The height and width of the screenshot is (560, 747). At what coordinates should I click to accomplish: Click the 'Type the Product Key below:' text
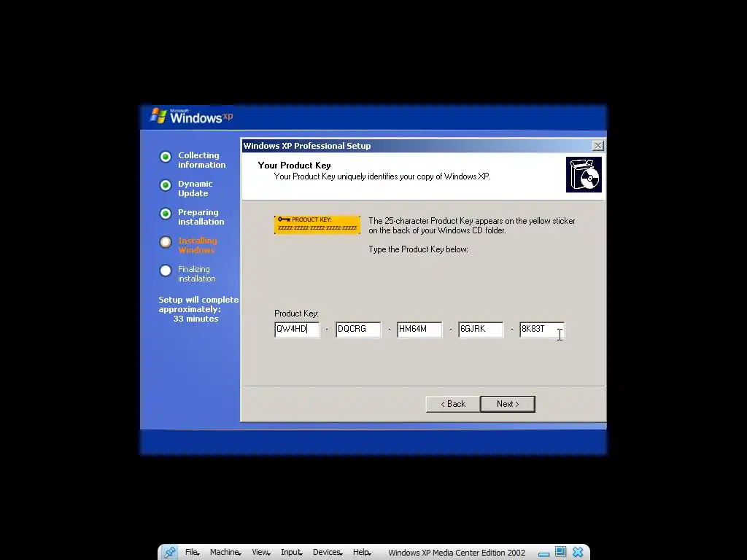click(418, 249)
